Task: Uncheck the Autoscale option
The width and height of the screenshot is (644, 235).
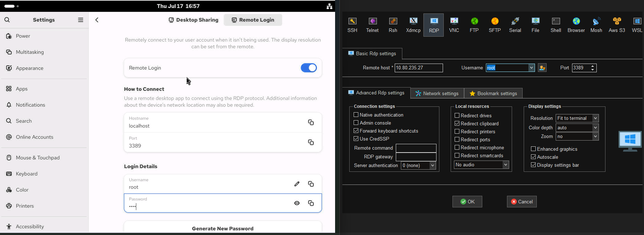Action: pyautogui.click(x=534, y=157)
